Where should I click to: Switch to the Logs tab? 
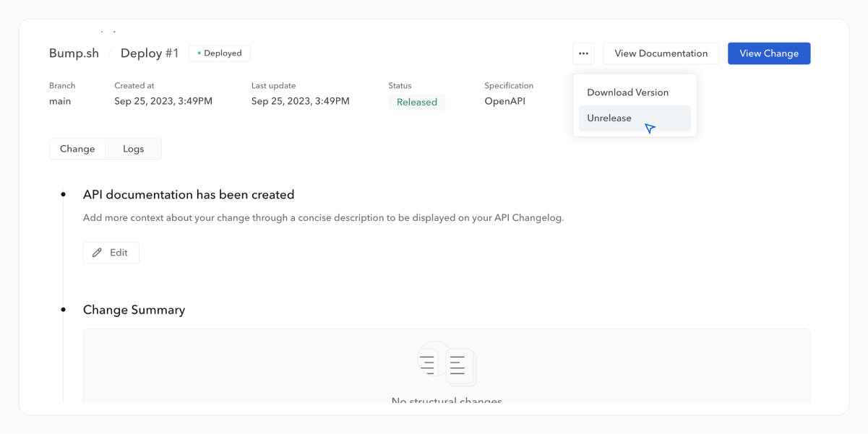[x=133, y=149]
